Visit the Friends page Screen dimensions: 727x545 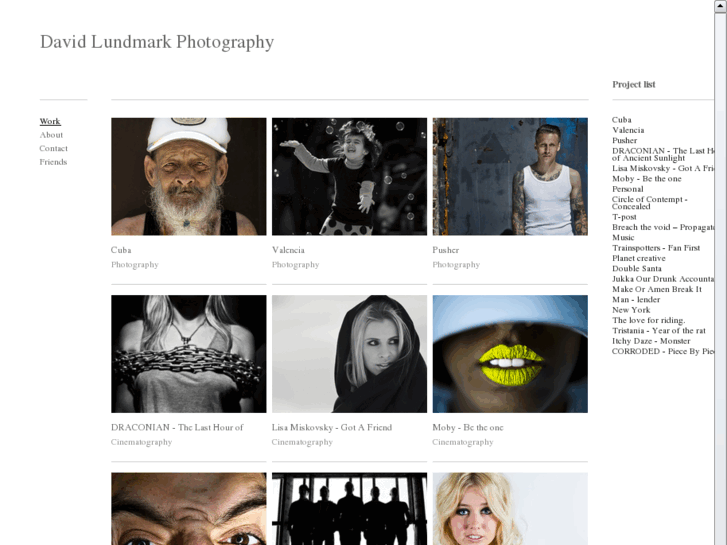coord(53,162)
